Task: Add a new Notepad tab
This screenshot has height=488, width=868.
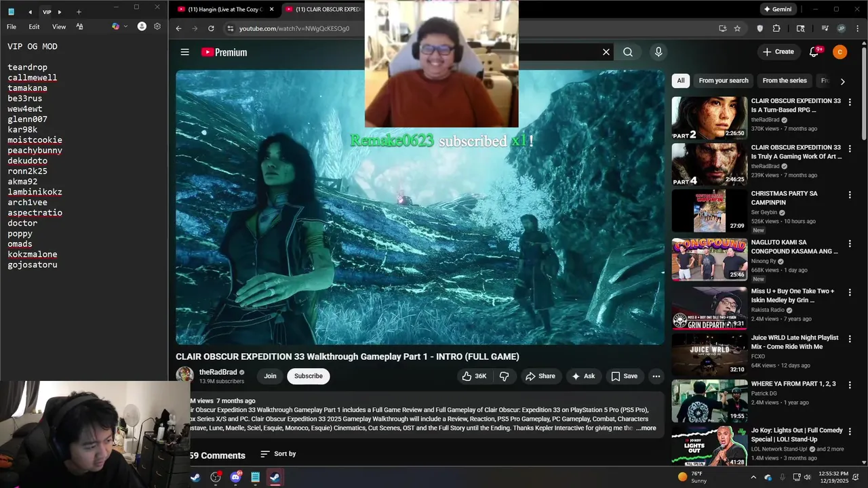Action: pyautogui.click(x=79, y=12)
